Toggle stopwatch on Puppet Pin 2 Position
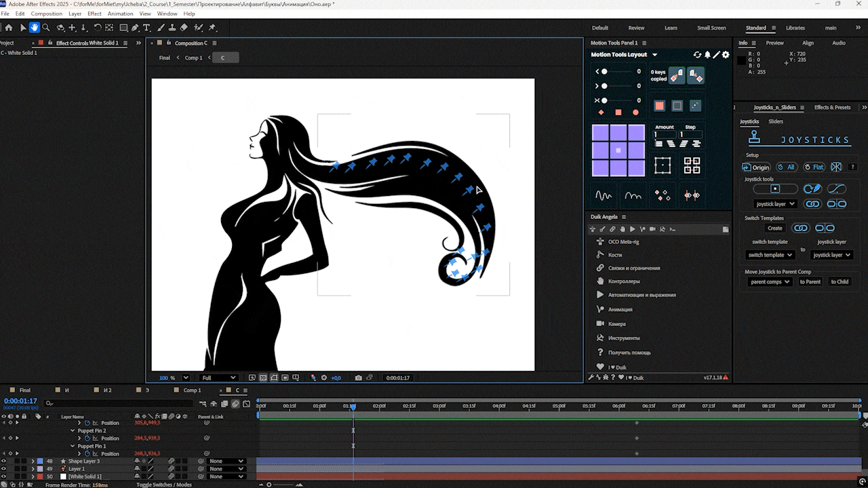The image size is (868, 488). [87, 439]
